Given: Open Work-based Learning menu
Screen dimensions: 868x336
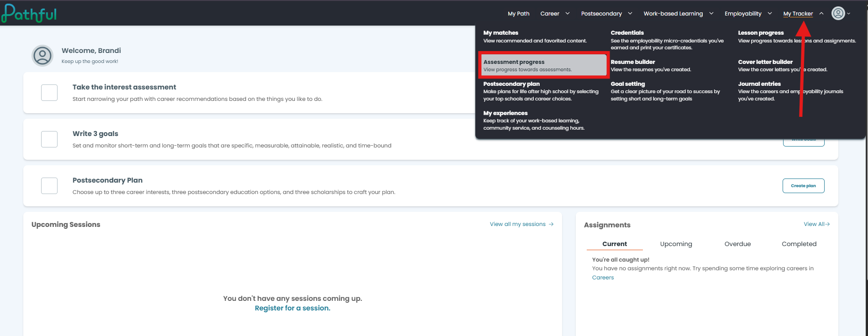Looking at the screenshot, I should click(673, 14).
